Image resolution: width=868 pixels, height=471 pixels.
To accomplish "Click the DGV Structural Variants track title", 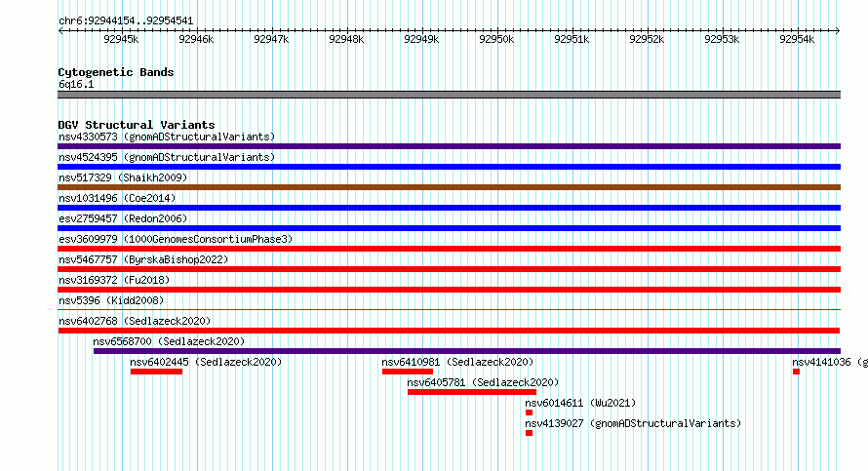I will (x=137, y=125).
